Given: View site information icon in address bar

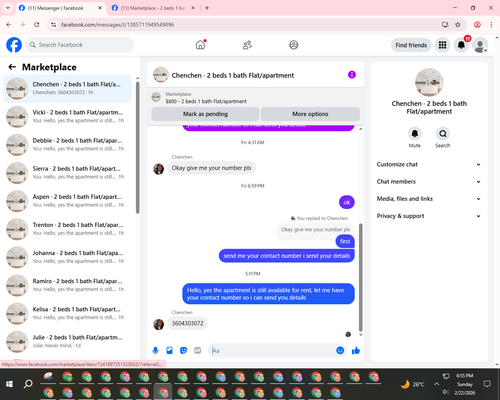Looking at the screenshot, I should (x=53, y=25).
